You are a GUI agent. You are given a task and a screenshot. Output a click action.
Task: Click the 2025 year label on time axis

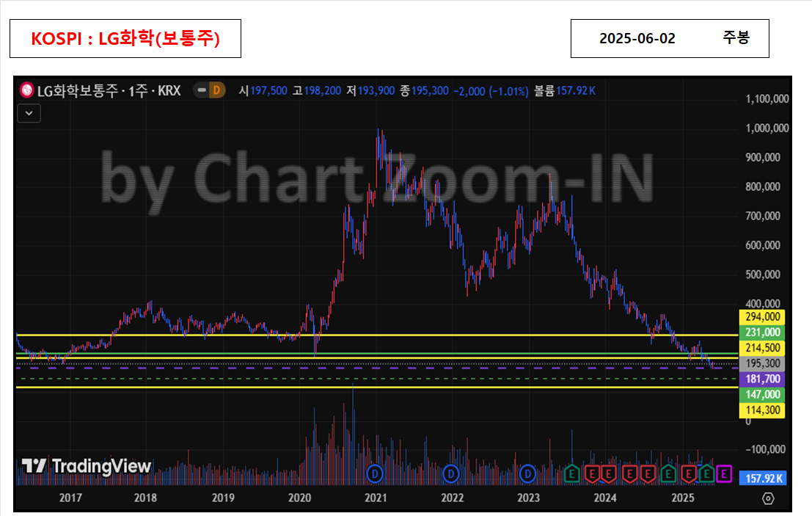(x=683, y=498)
